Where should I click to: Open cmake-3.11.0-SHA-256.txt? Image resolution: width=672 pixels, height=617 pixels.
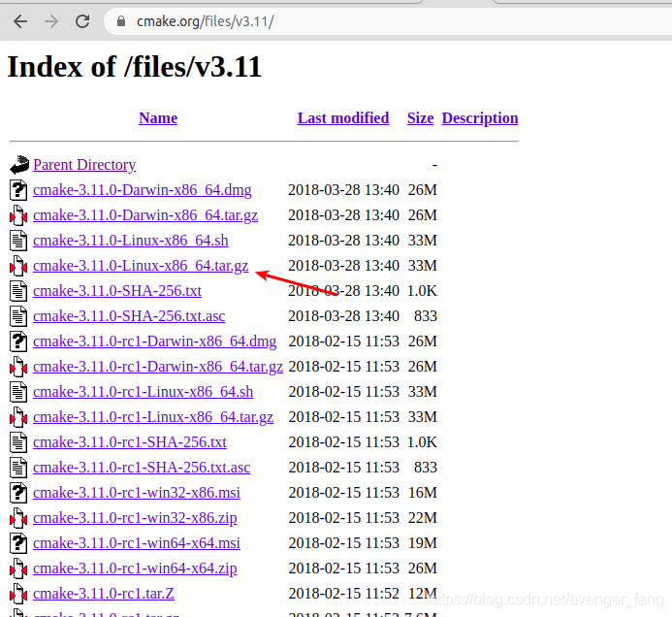tap(117, 291)
